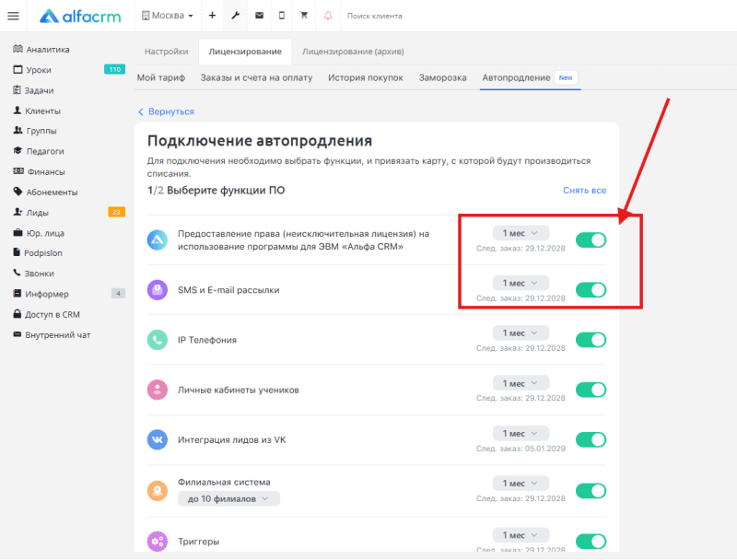Image resolution: width=737 pixels, height=560 pixels.
Task: Switch to Лицензирование (архив) tab
Action: click(353, 52)
